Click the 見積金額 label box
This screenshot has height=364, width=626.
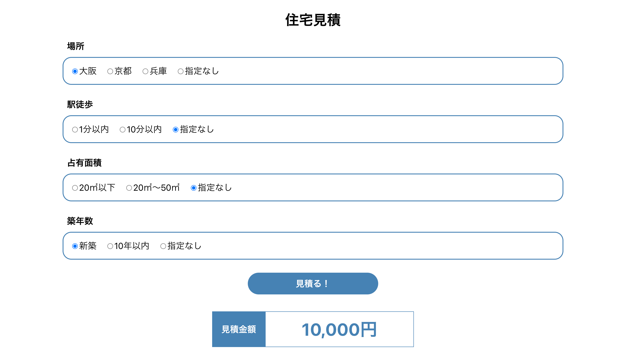pos(239,329)
